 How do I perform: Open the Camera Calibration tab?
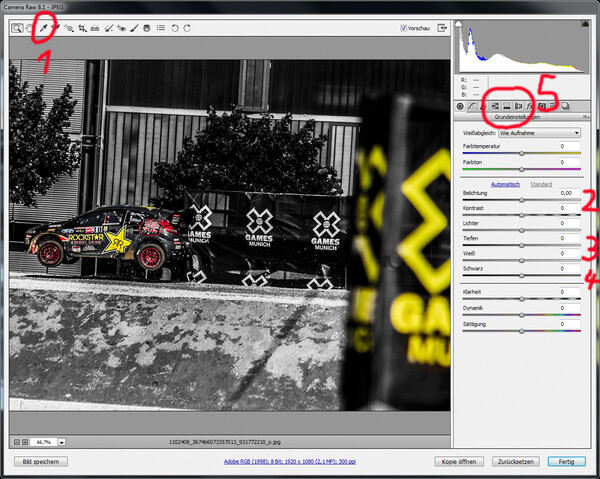[x=542, y=106]
